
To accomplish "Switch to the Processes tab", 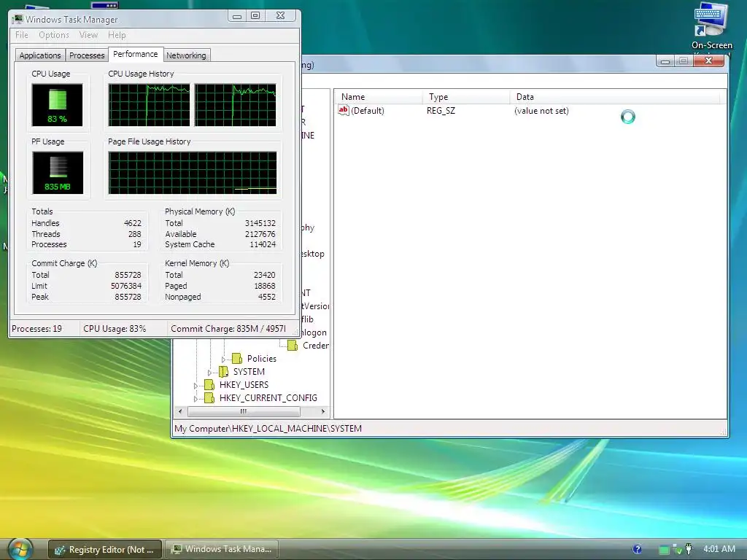I will [x=87, y=55].
